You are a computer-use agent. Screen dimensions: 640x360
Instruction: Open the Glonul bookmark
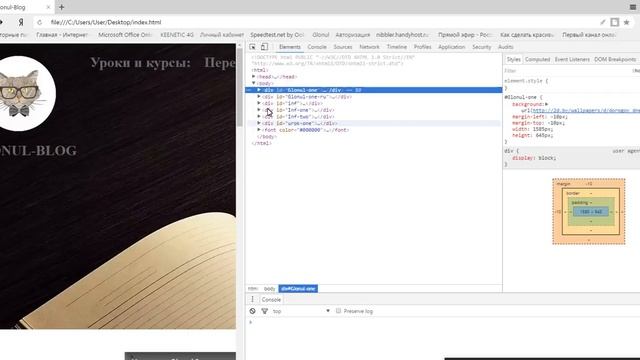(321, 35)
